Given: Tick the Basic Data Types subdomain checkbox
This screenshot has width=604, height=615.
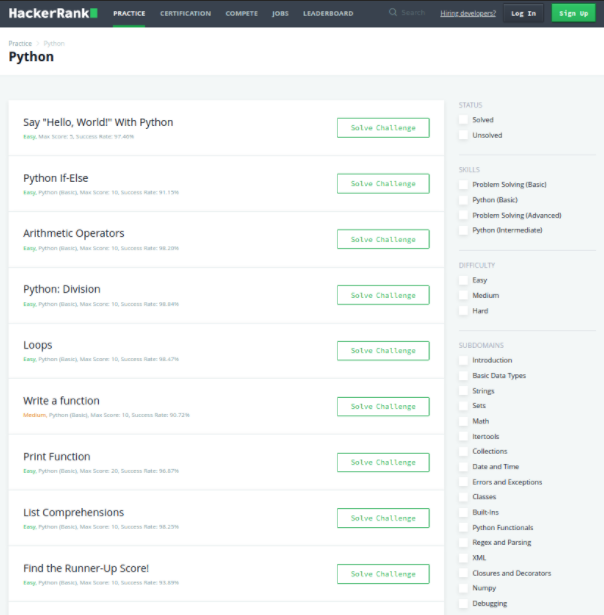Looking at the screenshot, I should [x=464, y=375].
